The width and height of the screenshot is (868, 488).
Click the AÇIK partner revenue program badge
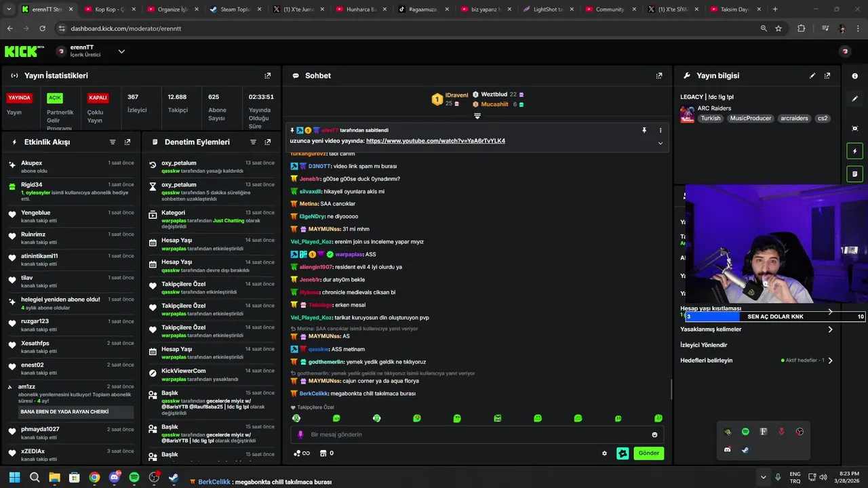pos(55,98)
